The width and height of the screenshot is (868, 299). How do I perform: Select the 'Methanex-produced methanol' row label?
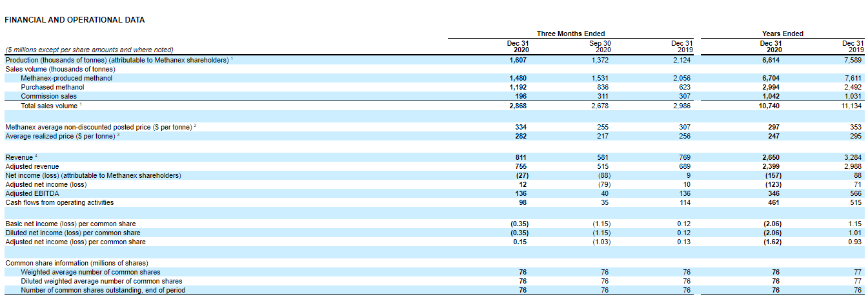point(66,78)
